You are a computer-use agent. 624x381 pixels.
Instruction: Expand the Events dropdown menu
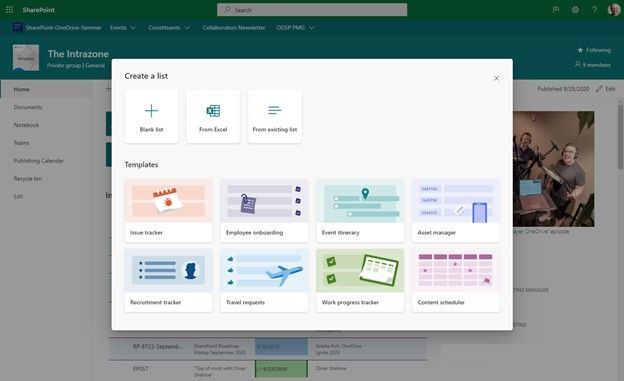(123, 28)
